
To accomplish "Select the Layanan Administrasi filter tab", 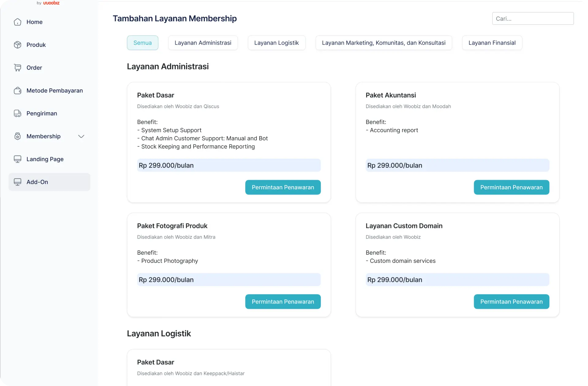I will tap(203, 43).
